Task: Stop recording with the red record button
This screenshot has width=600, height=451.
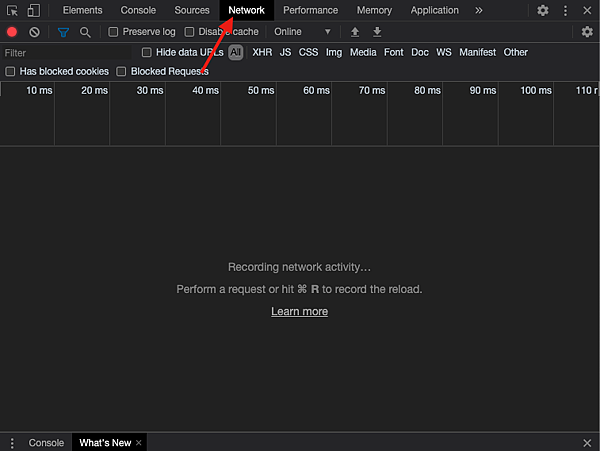Action: [x=12, y=32]
